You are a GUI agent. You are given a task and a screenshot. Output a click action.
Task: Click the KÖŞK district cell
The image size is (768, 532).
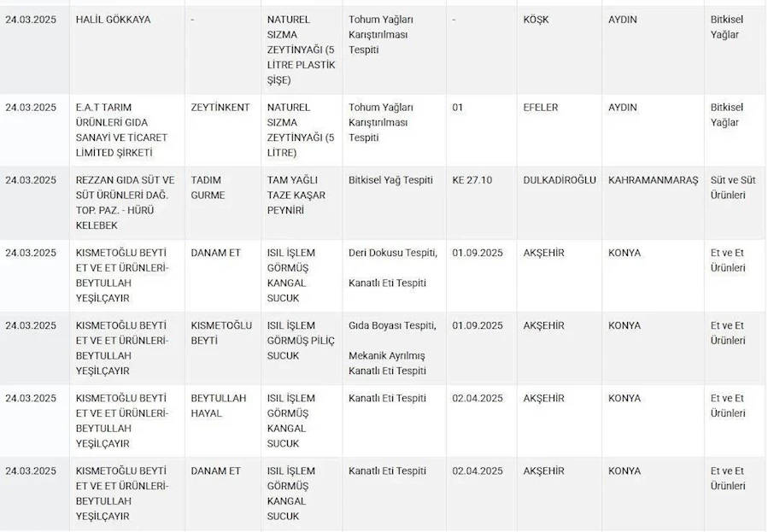pyautogui.click(x=536, y=20)
